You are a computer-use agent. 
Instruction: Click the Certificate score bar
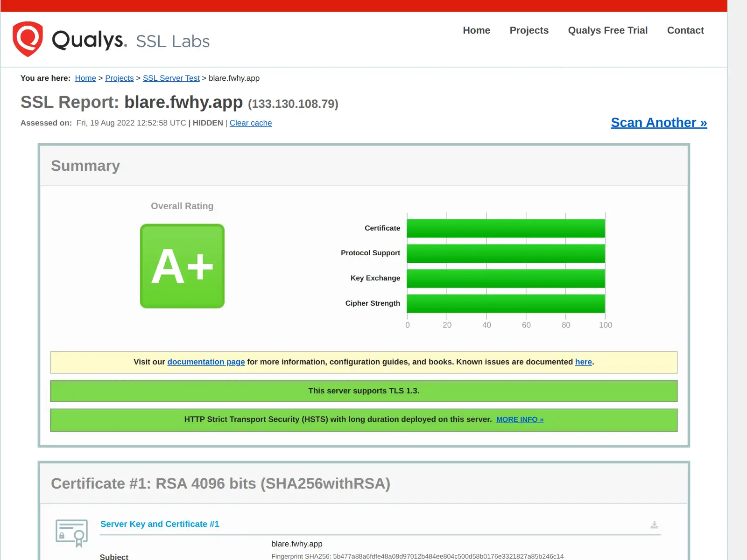506,228
